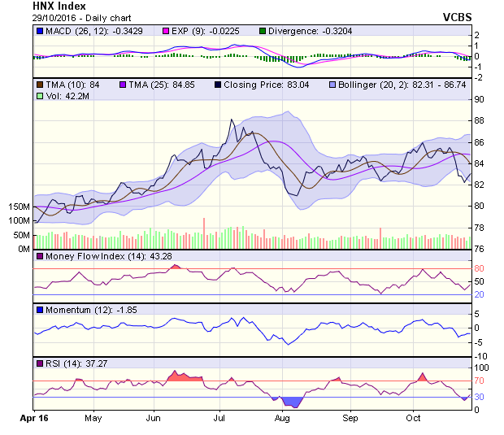Click the dark Closing Price legend swatch
The image size is (504, 435).
[219, 84]
